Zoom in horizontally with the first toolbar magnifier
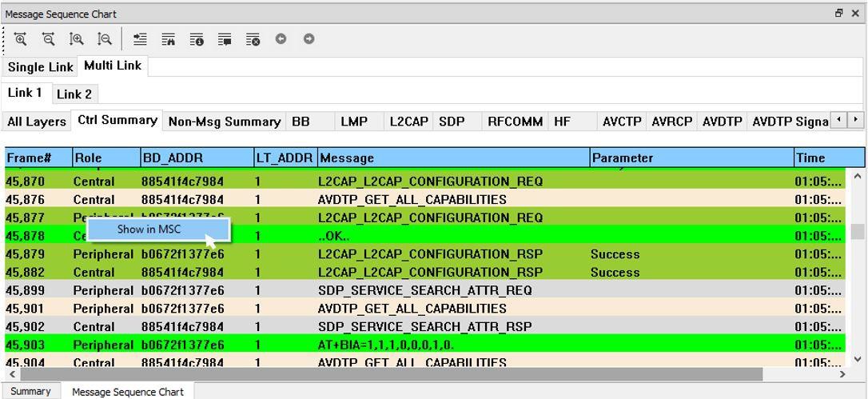The width and height of the screenshot is (868, 399). point(21,39)
